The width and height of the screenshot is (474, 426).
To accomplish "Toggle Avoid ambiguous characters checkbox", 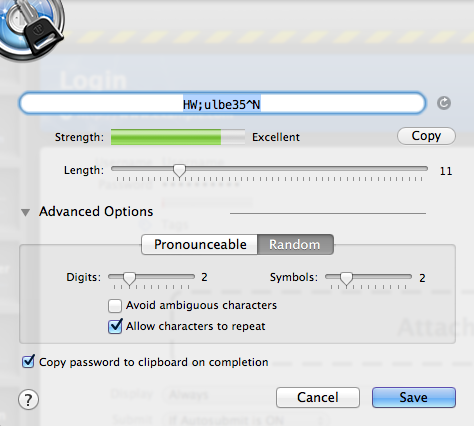I will [x=115, y=305].
